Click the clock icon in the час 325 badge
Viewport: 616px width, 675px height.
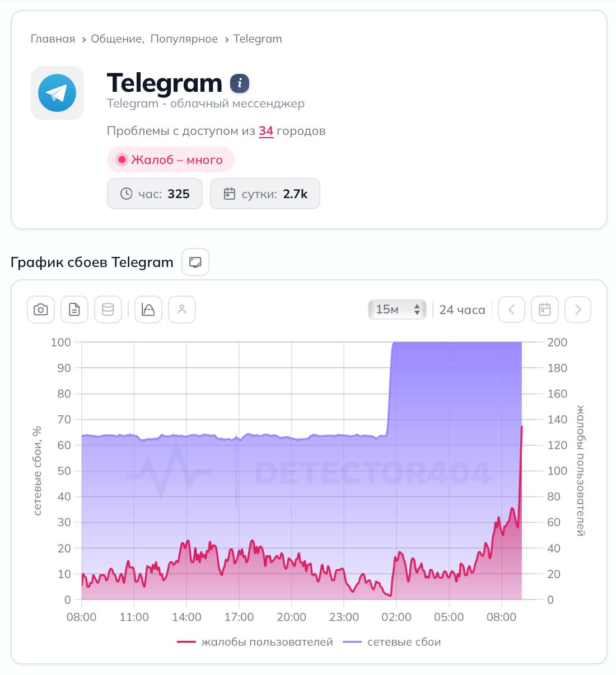(x=126, y=193)
